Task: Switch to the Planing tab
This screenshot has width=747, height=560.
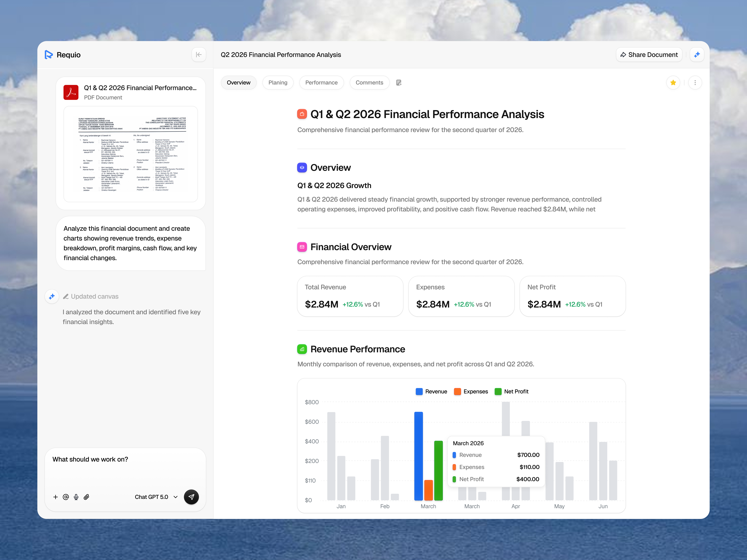Action: point(278,83)
